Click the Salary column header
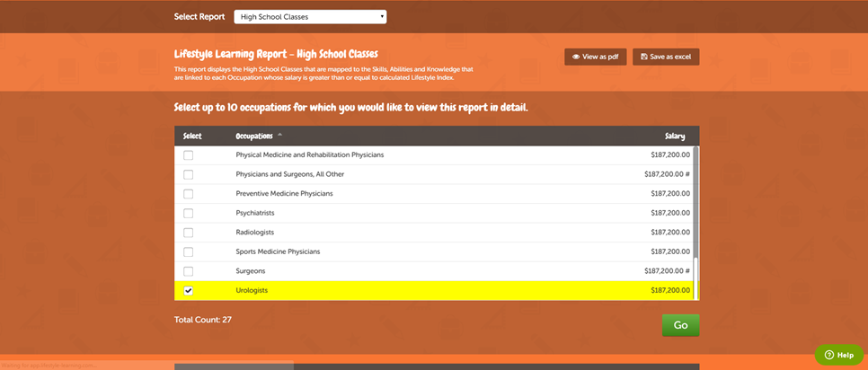This screenshot has height=370, width=868. (x=674, y=137)
